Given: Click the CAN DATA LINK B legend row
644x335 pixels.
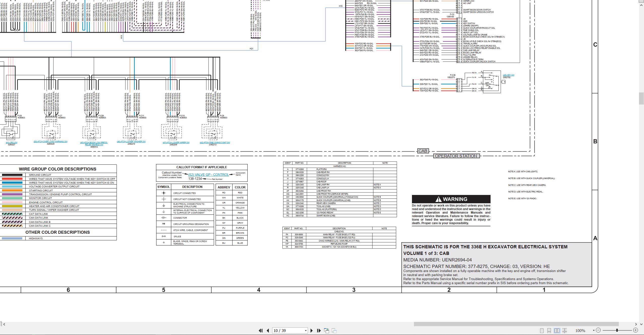Looking at the screenshot, I should tap(58, 222).
